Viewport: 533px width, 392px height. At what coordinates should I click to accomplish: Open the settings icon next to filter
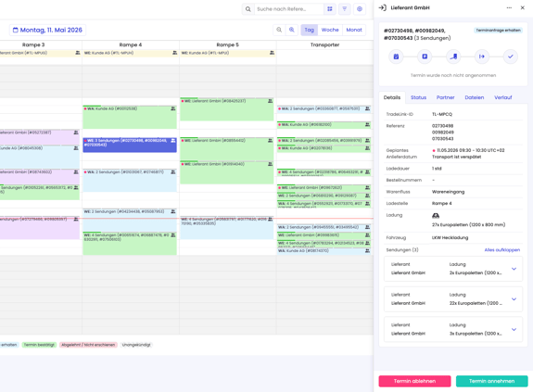[360, 9]
